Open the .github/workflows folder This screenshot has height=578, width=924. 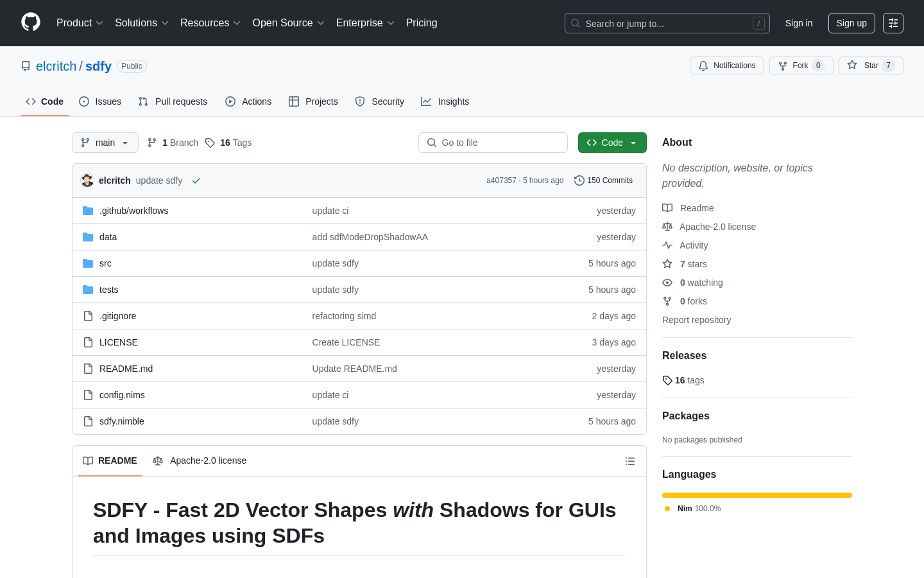(134, 211)
